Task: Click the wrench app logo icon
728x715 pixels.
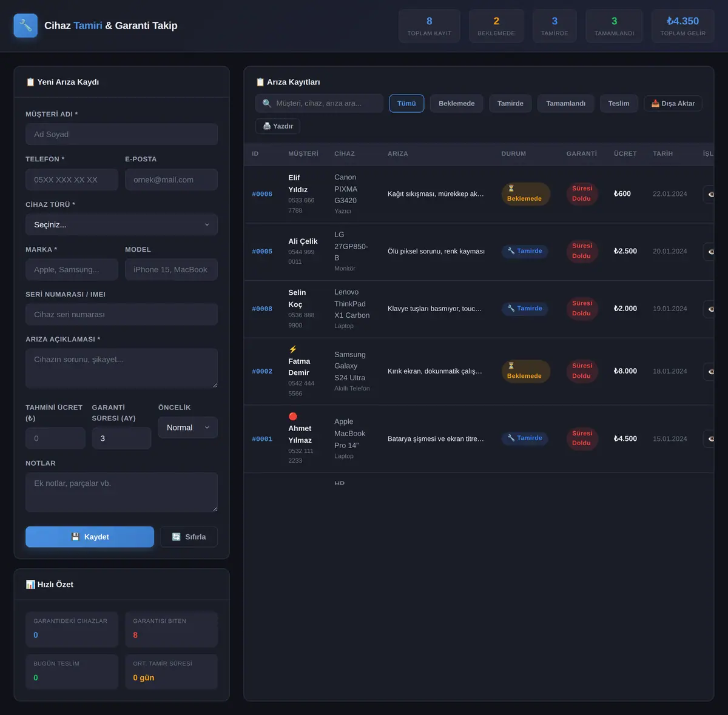Action: coord(25,25)
